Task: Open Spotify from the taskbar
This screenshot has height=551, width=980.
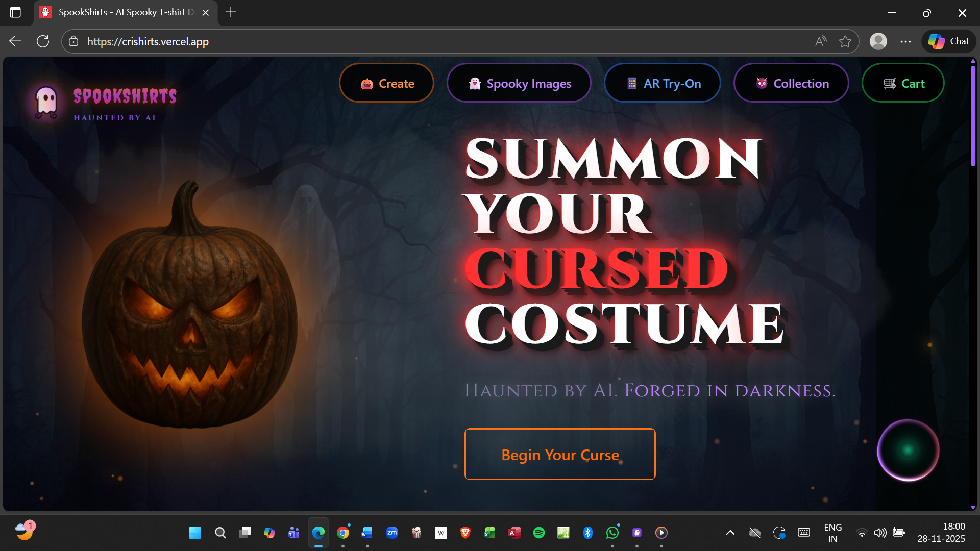Action: pos(538,533)
